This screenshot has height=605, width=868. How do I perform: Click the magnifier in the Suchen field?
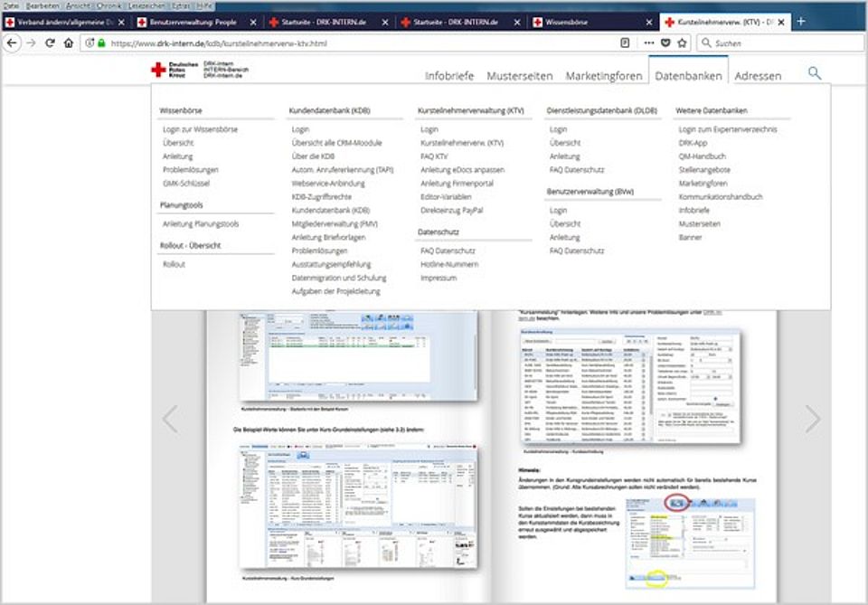[705, 42]
